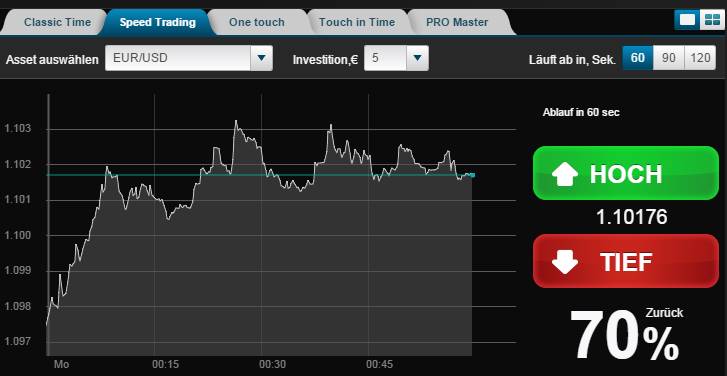
Task: Open the asset dropdown arrow
Action: click(261, 58)
